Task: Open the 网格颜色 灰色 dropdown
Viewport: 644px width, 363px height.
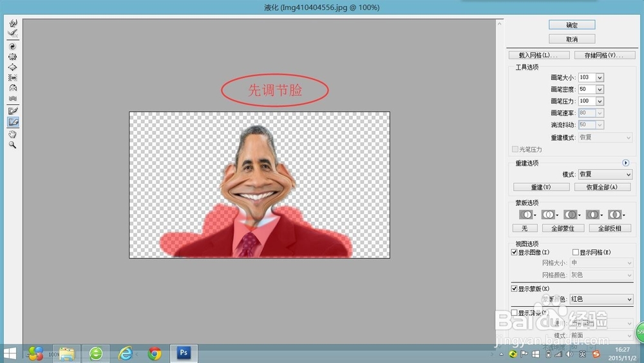Action: coord(601,275)
